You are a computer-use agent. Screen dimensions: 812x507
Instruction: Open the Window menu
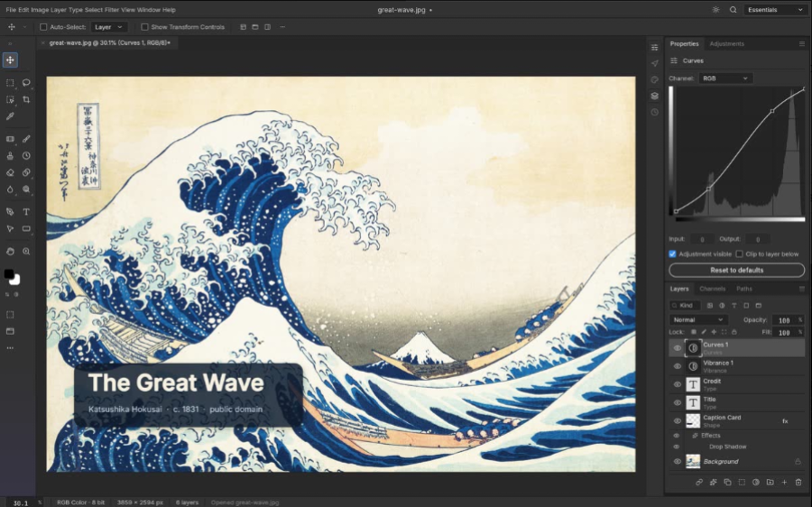coord(149,10)
